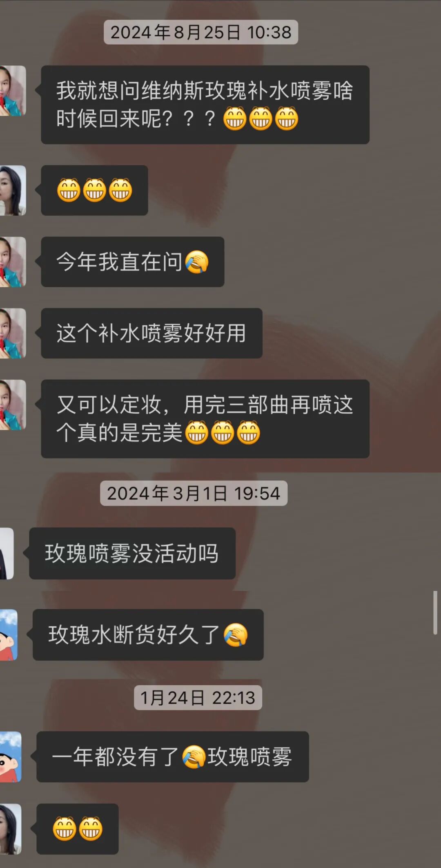
Task: Tap avatar beside 玫瑰喷雾没活动吗 message
Action: click(x=7, y=553)
